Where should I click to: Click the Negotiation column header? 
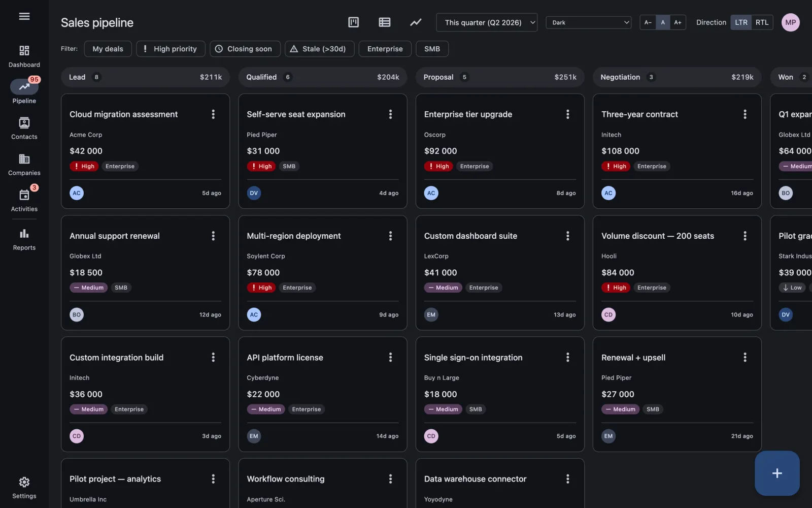click(677, 77)
